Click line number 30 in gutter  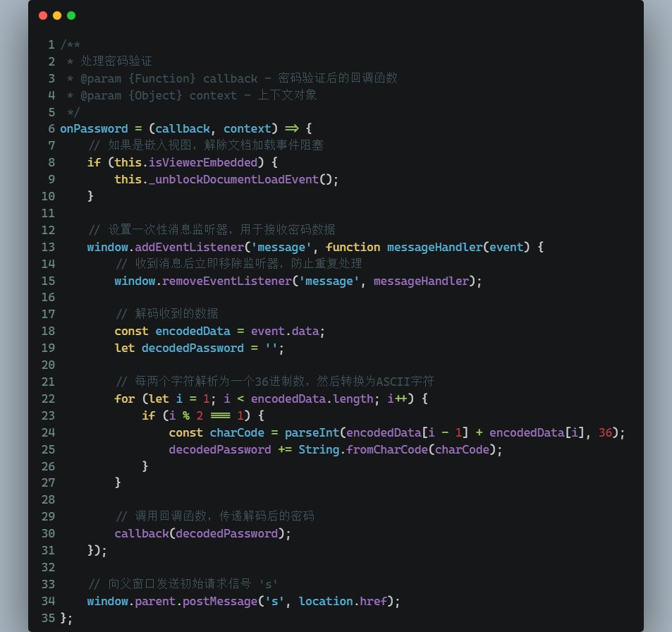48,533
